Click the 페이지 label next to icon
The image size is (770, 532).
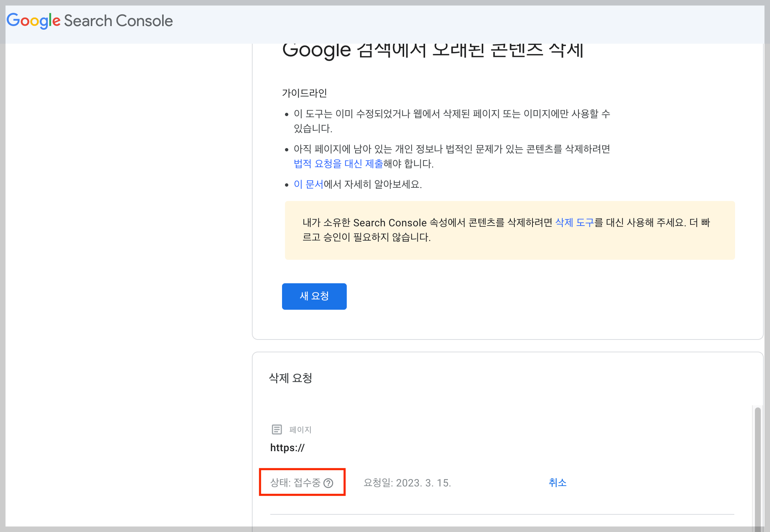point(300,429)
